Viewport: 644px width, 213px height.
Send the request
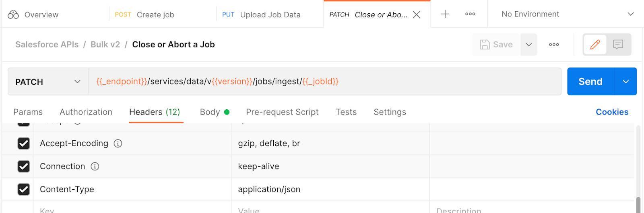(x=590, y=82)
